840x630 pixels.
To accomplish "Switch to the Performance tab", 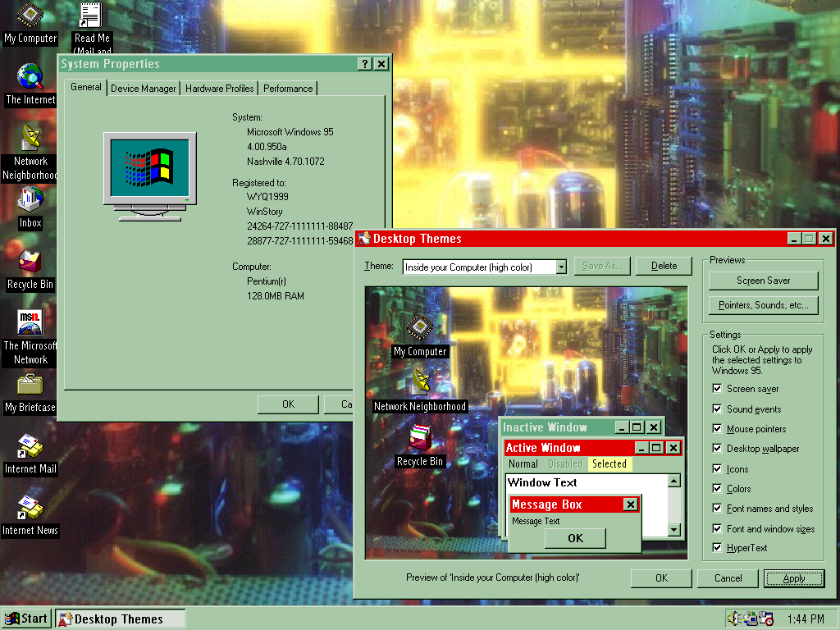I will click(x=288, y=89).
